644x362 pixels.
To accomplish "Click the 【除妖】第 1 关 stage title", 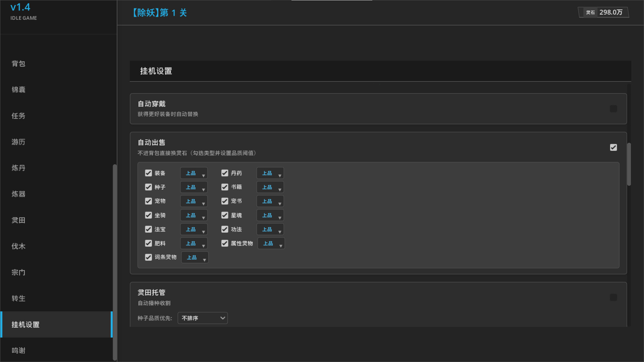I will (x=159, y=13).
